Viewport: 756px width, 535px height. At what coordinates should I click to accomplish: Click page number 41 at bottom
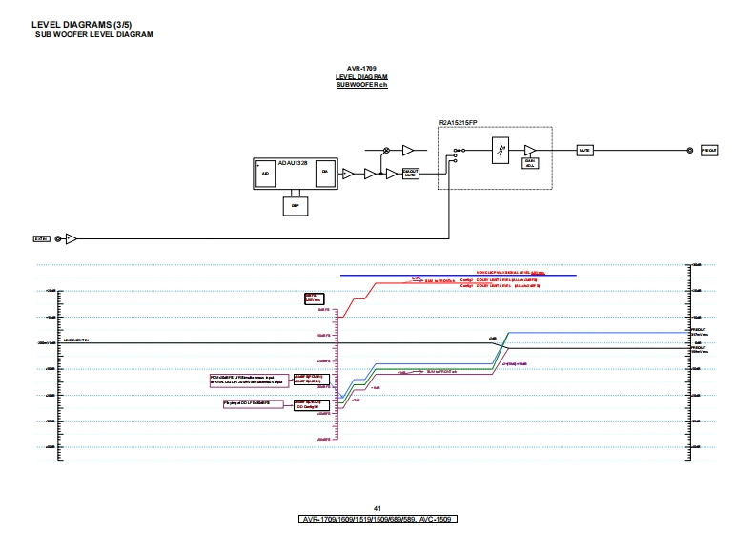pyautogui.click(x=378, y=509)
